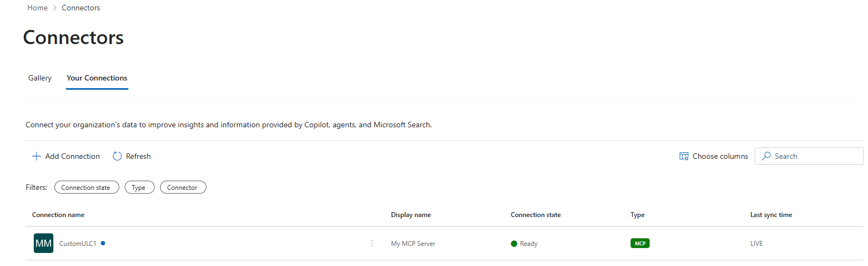Switch to the Gallery tab
This screenshot has width=868, height=266.
coord(40,78)
